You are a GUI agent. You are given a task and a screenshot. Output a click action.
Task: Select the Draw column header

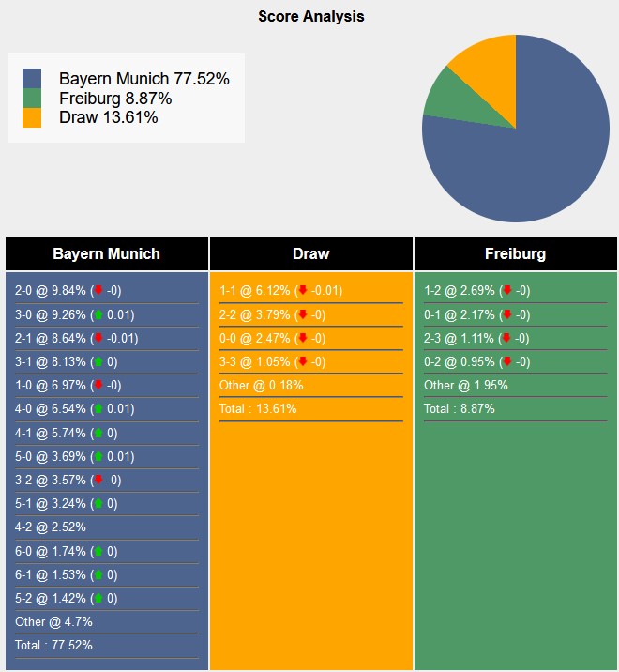coord(310,254)
